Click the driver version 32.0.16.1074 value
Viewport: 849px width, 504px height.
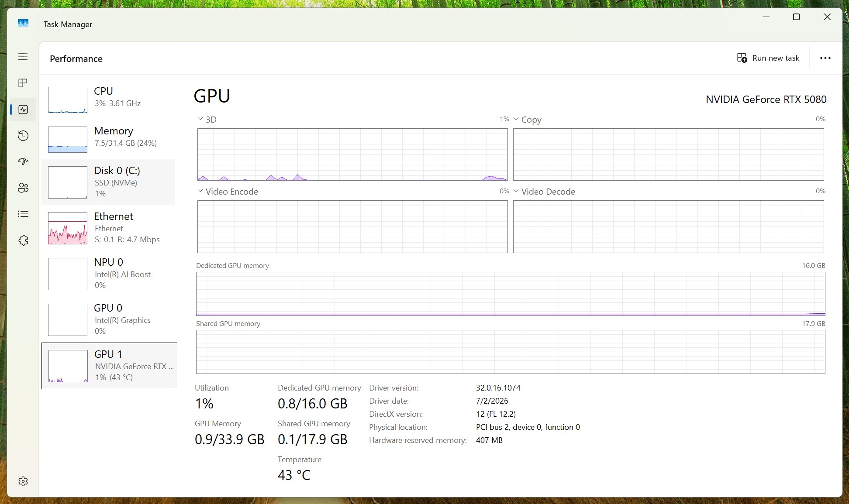pos(498,387)
